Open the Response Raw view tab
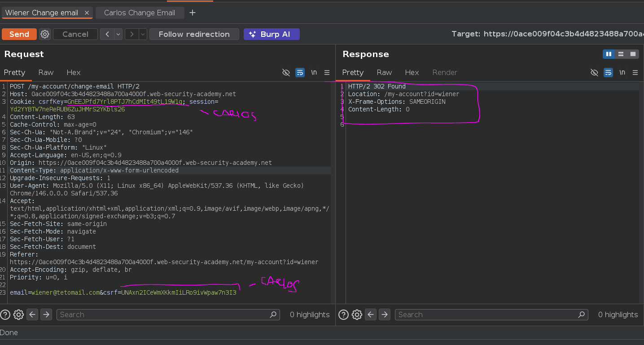The height and width of the screenshot is (345, 644). point(384,72)
